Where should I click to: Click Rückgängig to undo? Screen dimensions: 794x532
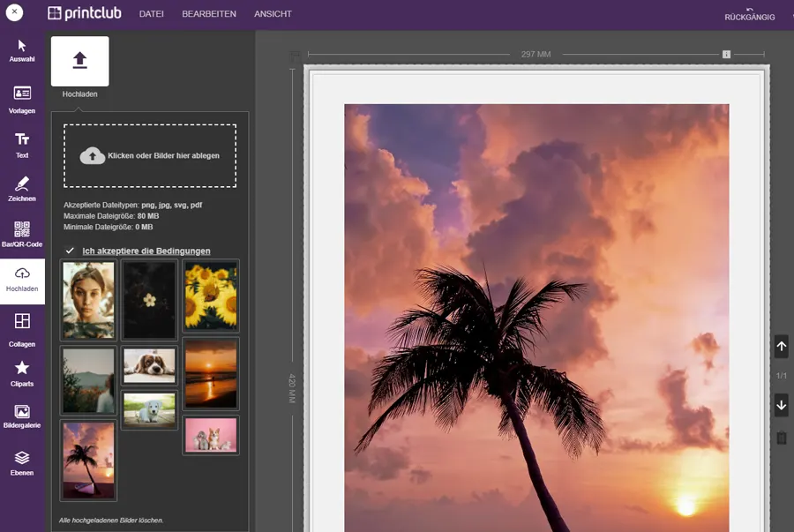point(749,13)
